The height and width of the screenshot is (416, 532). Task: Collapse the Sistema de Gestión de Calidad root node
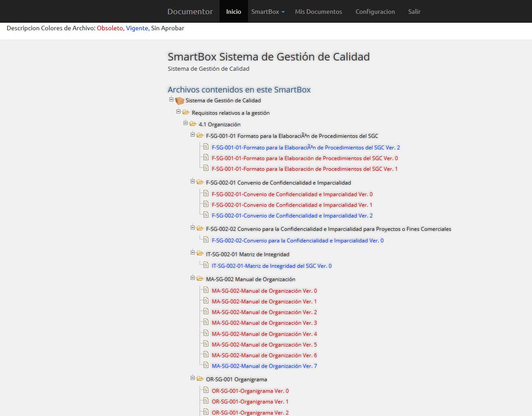pyautogui.click(x=172, y=100)
